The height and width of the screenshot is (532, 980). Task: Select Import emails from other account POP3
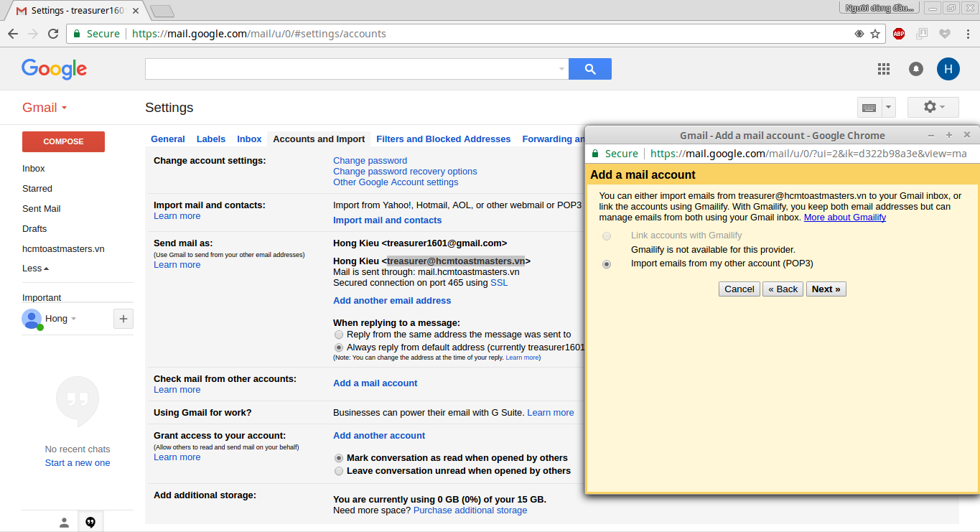coord(607,264)
